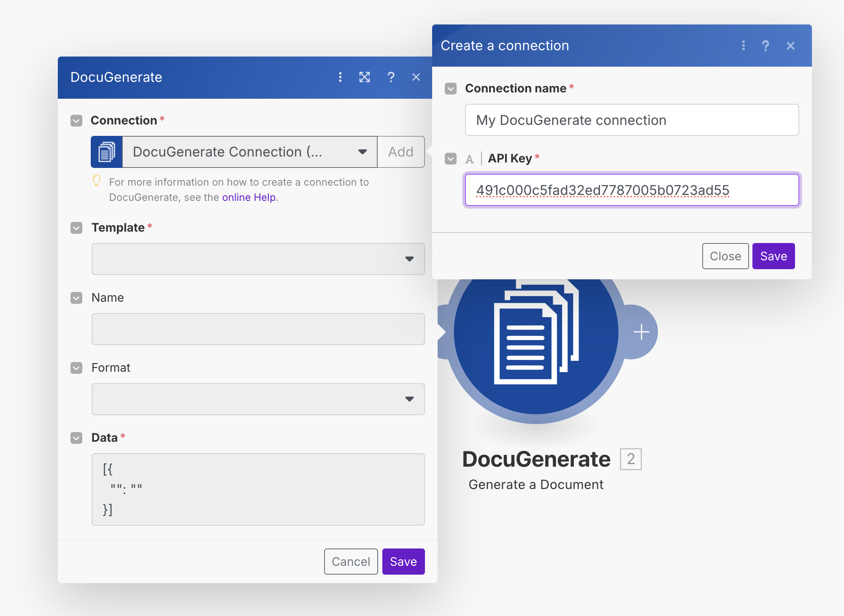Toggle the Name field collapse checkbox
This screenshot has width=844, height=616.
coord(76,298)
